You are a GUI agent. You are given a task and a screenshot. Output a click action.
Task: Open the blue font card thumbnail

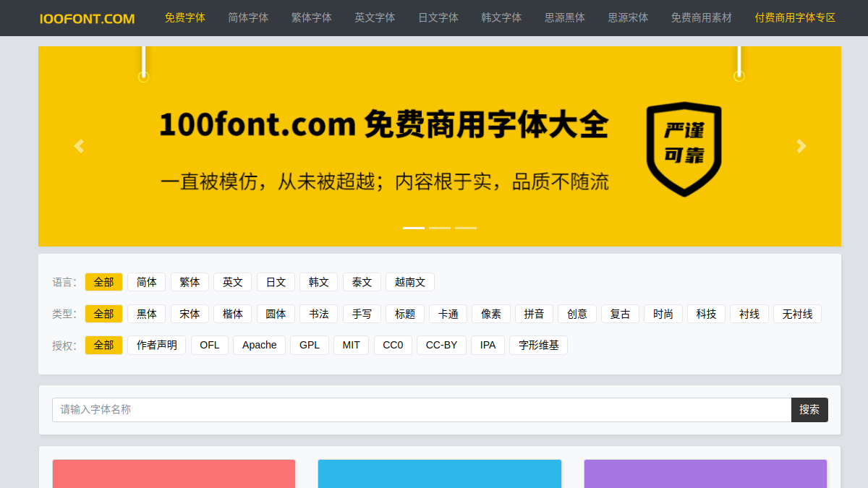440,474
